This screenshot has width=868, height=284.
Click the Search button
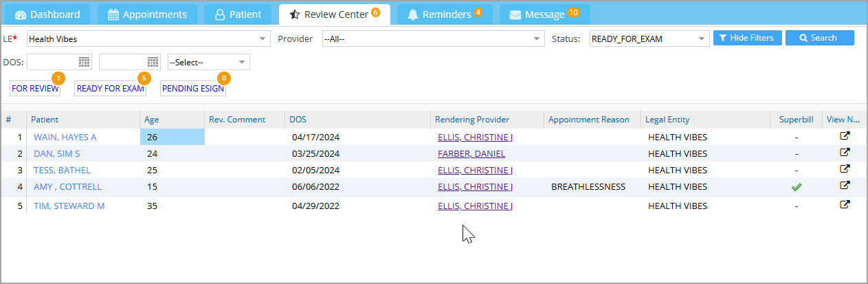tap(819, 38)
